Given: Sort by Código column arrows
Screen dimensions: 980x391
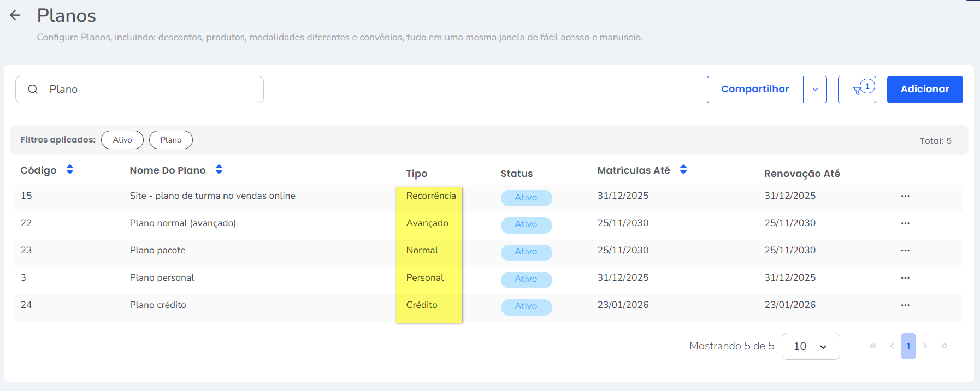Looking at the screenshot, I should 70,170.
